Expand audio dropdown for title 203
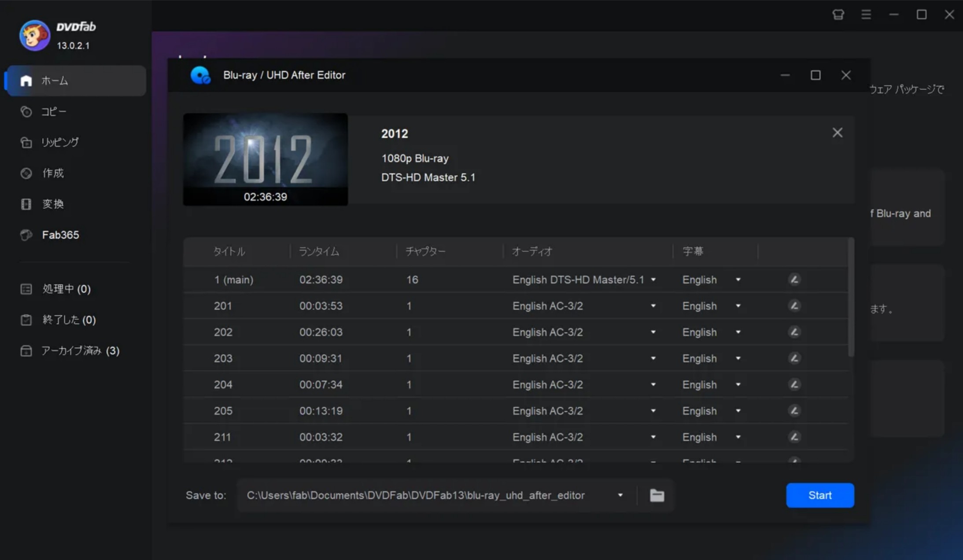 tap(653, 358)
